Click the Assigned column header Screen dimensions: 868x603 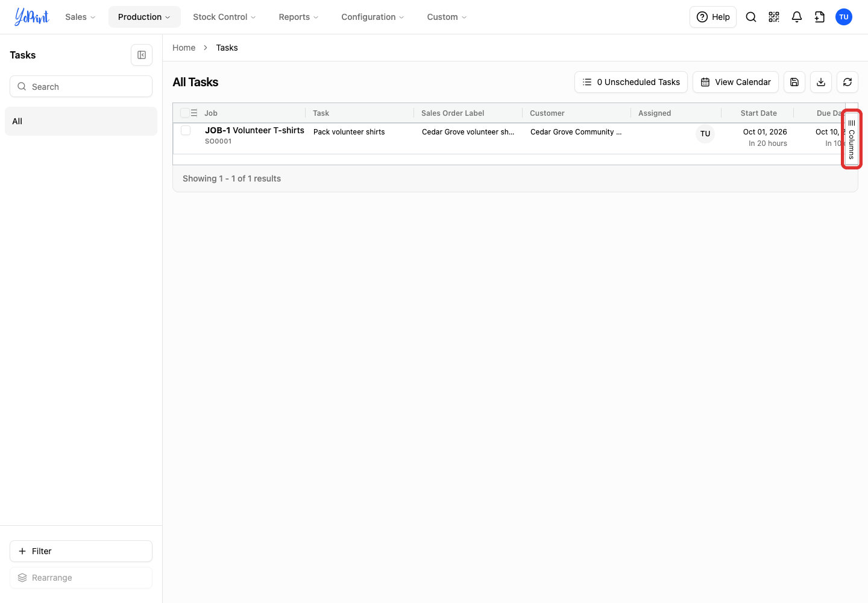pyautogui.click(x=655, y=113)
